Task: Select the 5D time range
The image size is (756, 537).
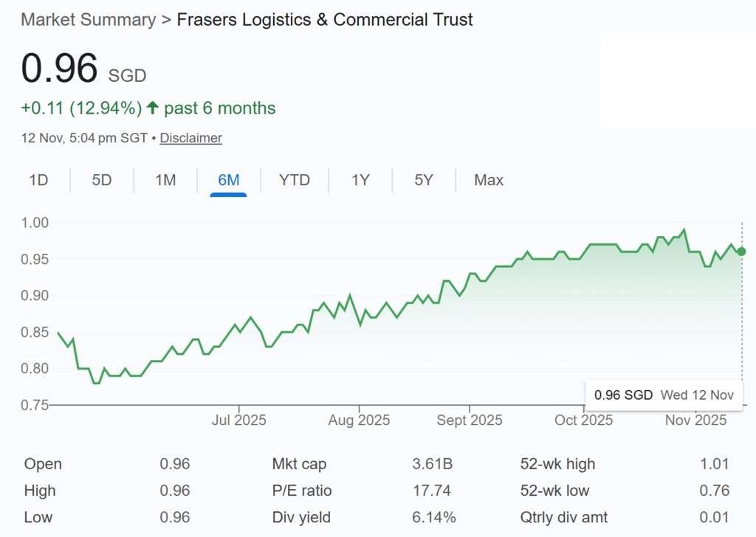Action: [102, 179]
